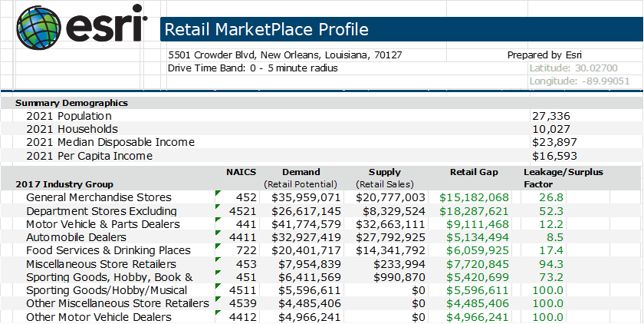
Task: Click NAICS code 4412 cell
Action: coord(245,317)
